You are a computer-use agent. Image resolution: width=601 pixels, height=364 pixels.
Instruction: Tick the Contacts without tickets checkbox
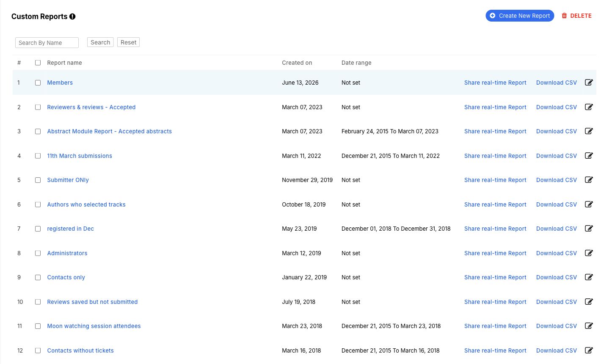point(38,351)
